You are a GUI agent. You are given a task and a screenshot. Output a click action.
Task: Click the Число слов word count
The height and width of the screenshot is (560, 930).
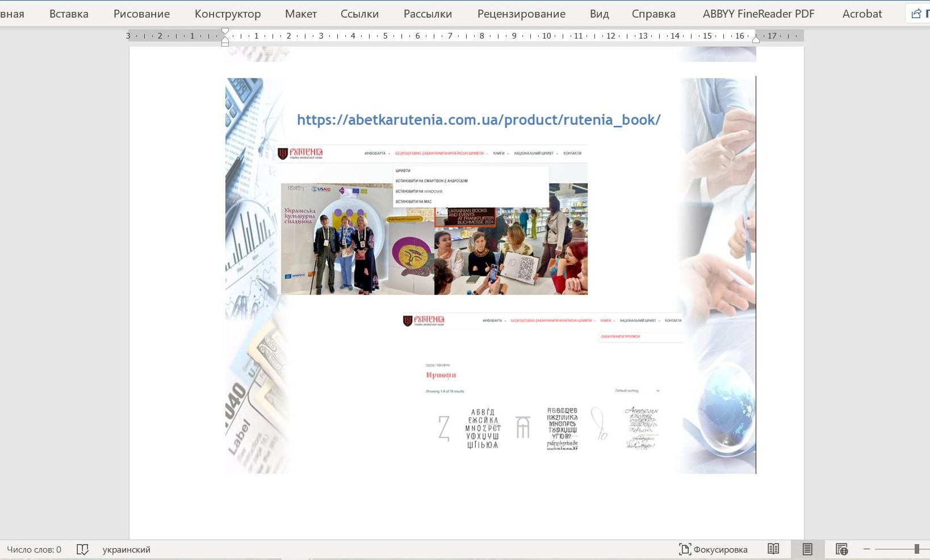point(34,549)
